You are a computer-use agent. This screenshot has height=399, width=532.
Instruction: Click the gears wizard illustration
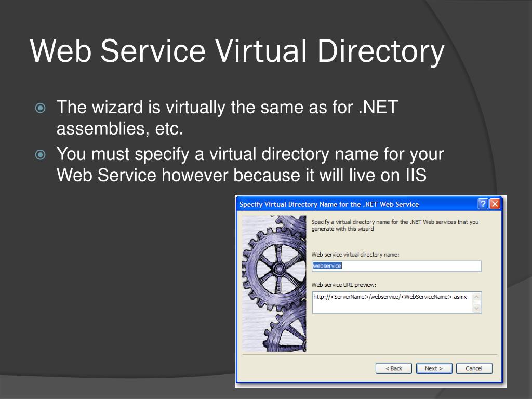pyautogui.click(x=274, y=283)
